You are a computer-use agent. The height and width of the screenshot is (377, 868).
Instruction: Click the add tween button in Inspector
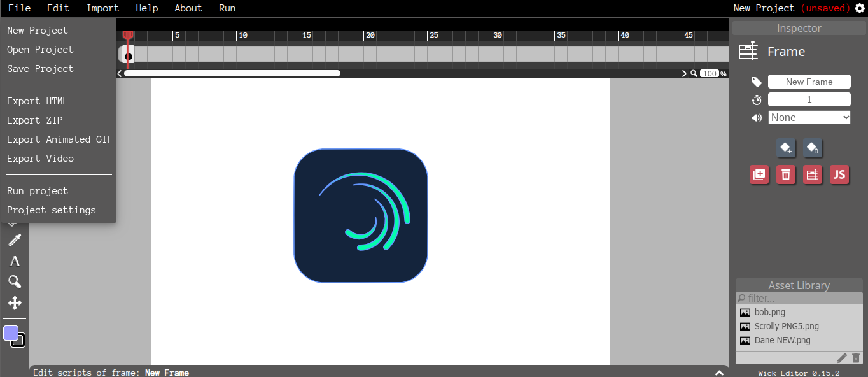[x=786, y=148]
